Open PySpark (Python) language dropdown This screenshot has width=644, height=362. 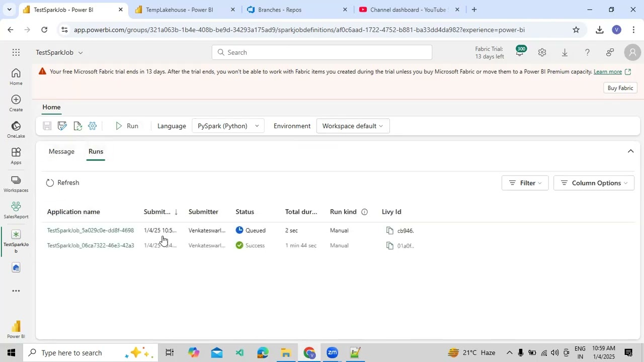228,126
